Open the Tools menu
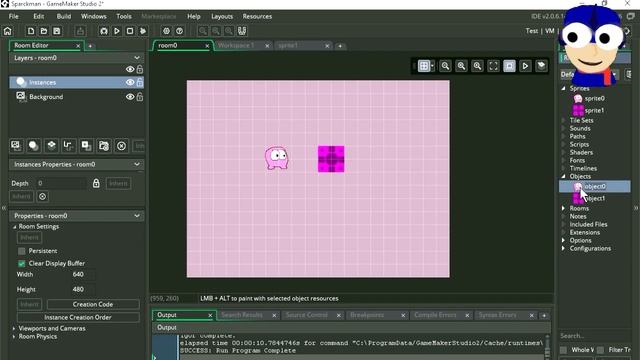The width and height of the screenshot is (640, 360). pos(124,16)
